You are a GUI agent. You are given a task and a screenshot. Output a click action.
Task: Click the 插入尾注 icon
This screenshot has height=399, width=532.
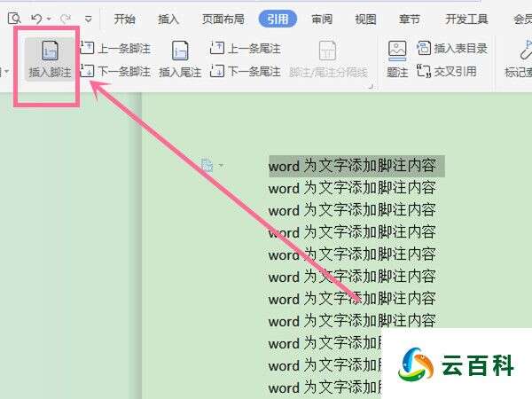[180, 51]
